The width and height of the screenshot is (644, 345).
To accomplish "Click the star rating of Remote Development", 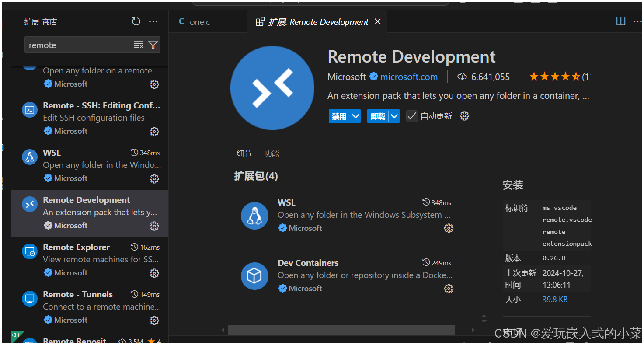I will point(554,77).
